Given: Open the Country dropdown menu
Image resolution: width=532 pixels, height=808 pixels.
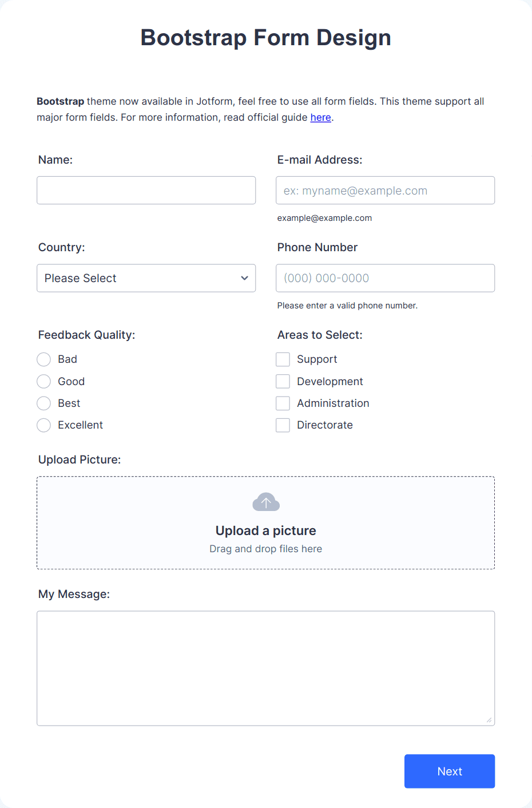Looking at the screenshot, I should click(x=146, y=278).
